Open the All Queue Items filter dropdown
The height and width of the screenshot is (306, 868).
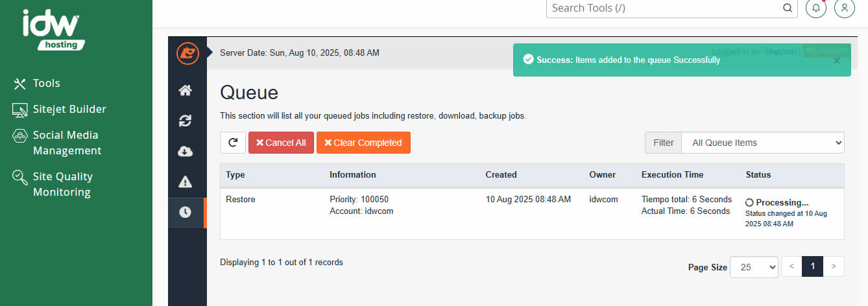[762, 143]
